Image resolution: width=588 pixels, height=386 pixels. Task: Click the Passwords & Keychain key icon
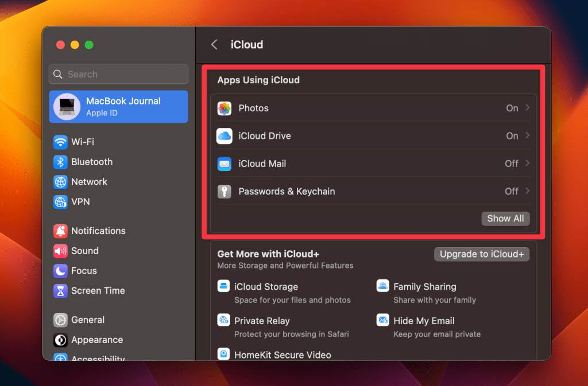[x=224, y=192]
